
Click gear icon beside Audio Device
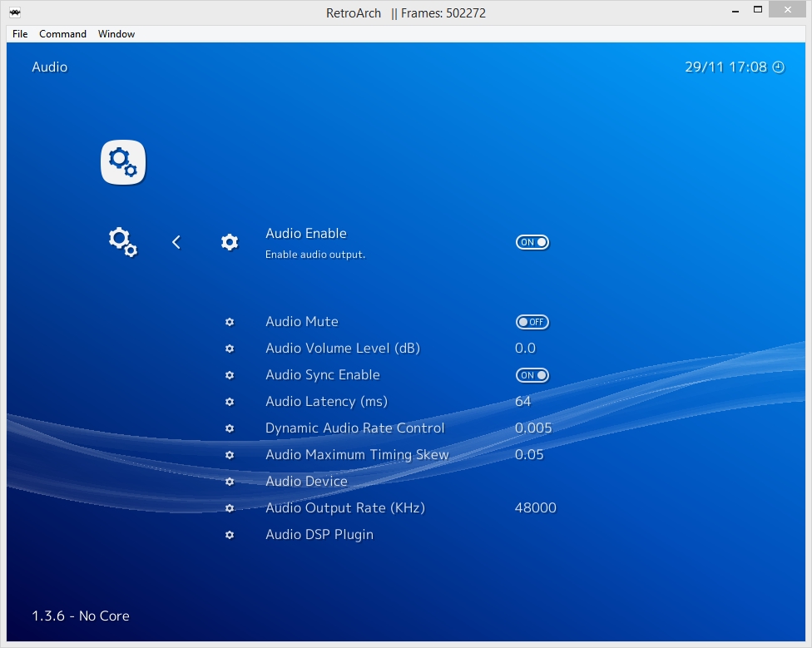pos(230,482)
